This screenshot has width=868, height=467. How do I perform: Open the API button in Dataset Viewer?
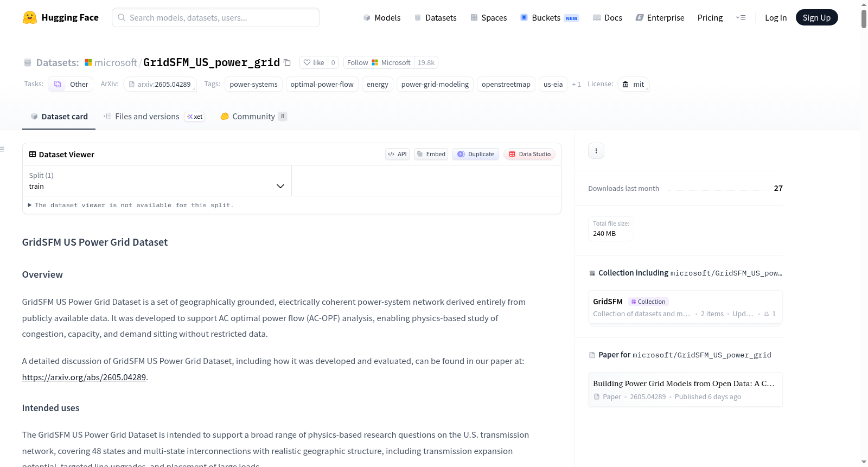tap(398, 154)
